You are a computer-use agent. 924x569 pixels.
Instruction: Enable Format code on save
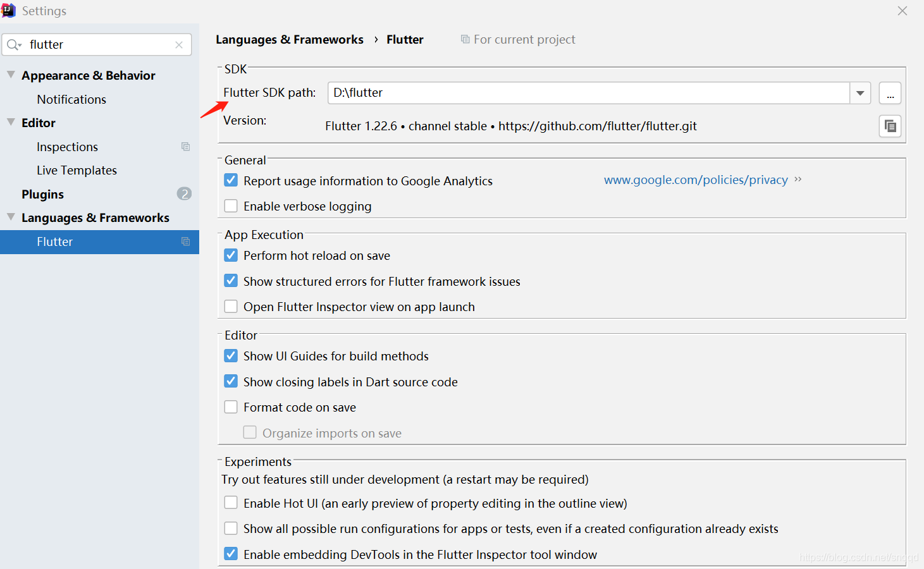pos(231,407)
